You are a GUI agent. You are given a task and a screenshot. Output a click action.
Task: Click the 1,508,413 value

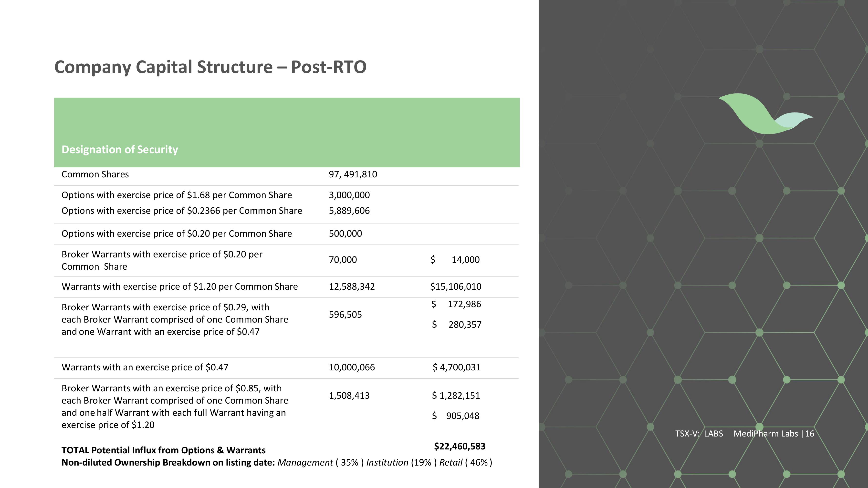click(x=349, y=396)
